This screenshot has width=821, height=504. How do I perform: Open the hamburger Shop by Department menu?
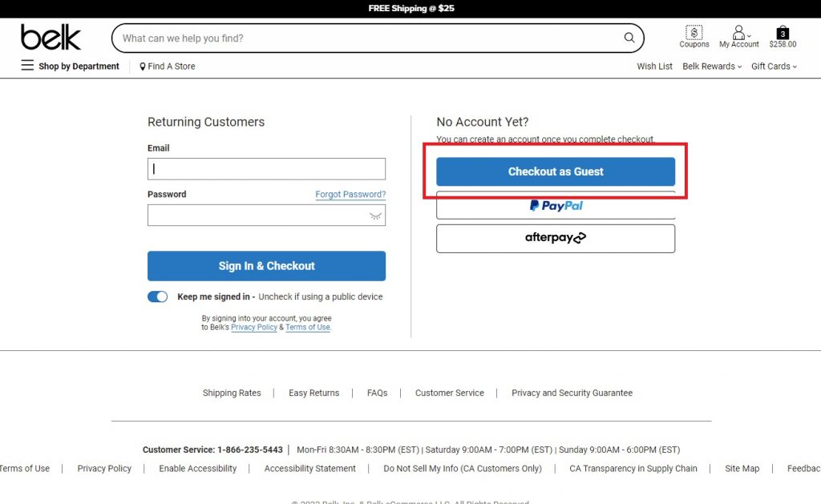point(28,66)
